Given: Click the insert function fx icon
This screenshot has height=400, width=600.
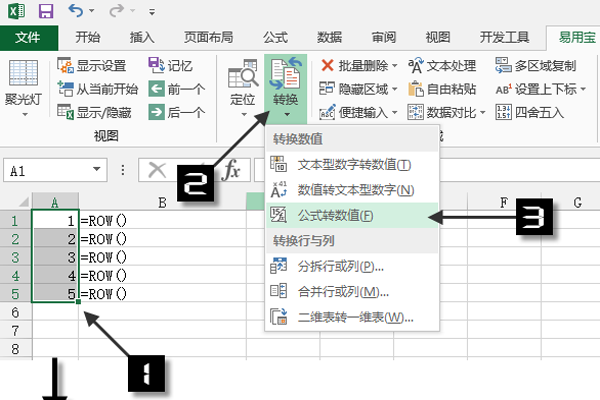Looking at the screenshot, I should [x=231, y=171].
